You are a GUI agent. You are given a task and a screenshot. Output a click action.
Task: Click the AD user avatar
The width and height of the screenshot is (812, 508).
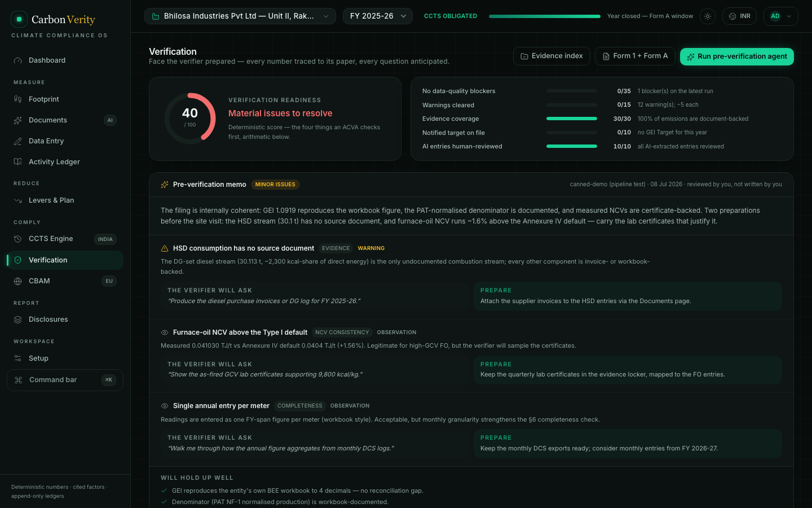[775, 16]
